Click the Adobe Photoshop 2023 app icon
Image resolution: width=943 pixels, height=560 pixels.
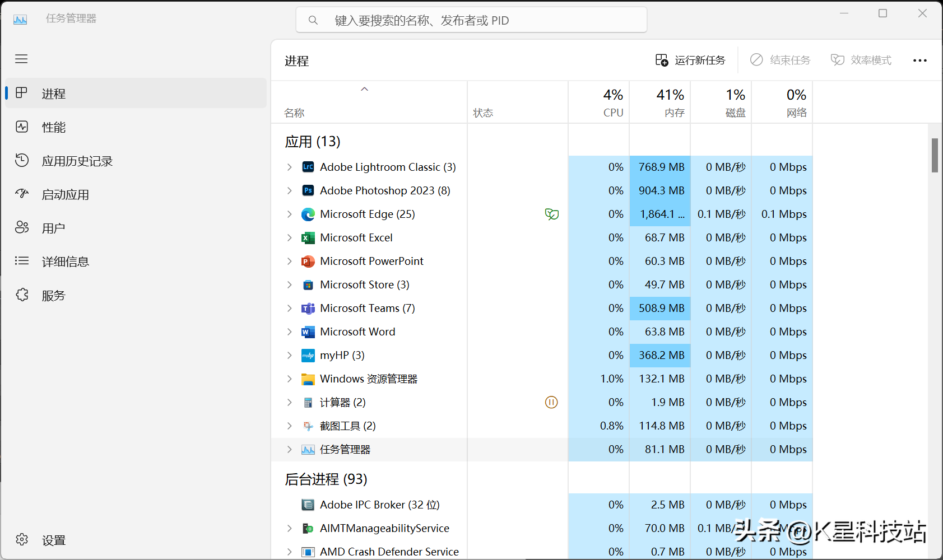click(x=308, y=191)
